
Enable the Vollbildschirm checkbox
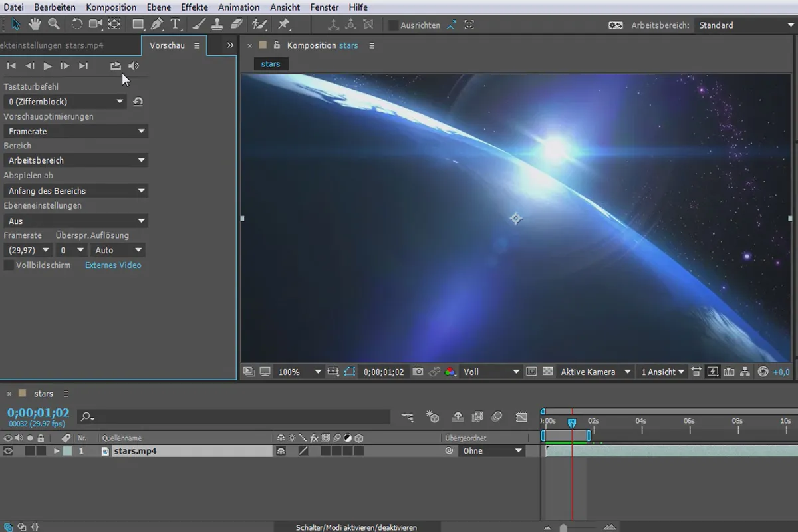coord(9,265)
